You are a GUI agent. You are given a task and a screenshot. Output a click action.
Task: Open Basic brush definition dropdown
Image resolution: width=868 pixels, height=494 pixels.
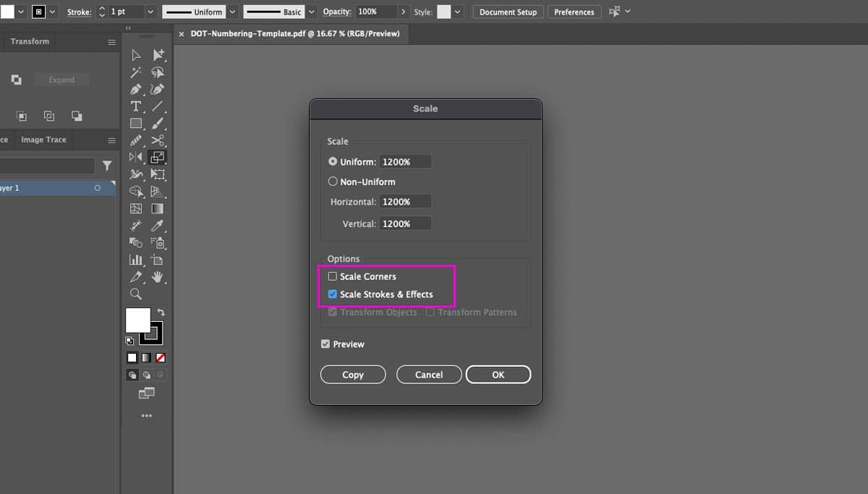312,12
